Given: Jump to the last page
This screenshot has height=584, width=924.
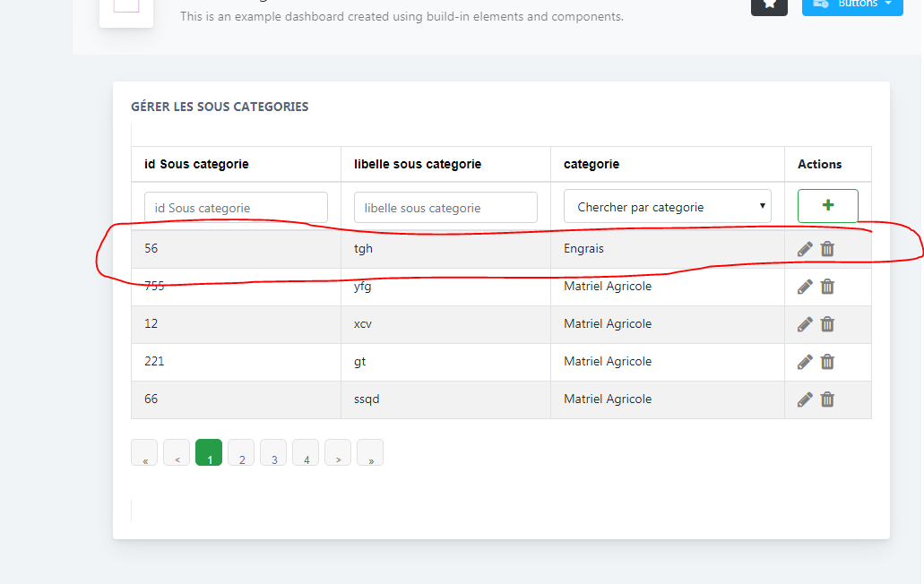Looking at the screenshot, I should point(370,452).
